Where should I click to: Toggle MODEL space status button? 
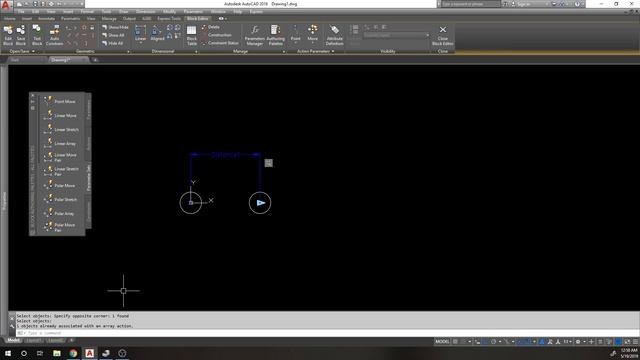[x=442, y=341]
